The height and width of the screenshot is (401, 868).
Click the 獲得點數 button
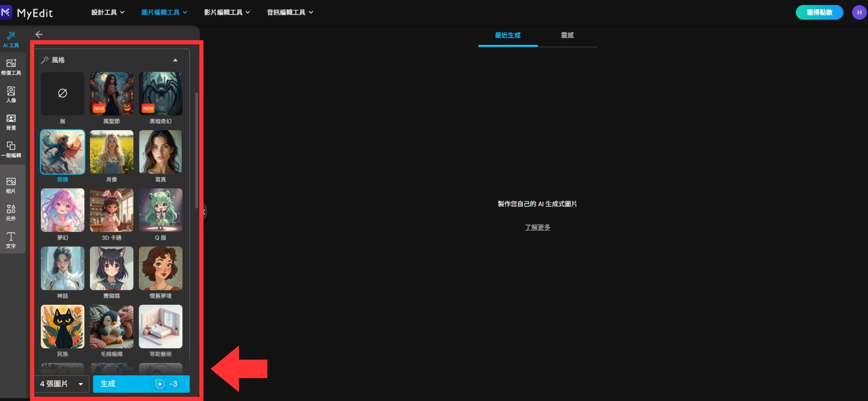(x=819, y=12)
